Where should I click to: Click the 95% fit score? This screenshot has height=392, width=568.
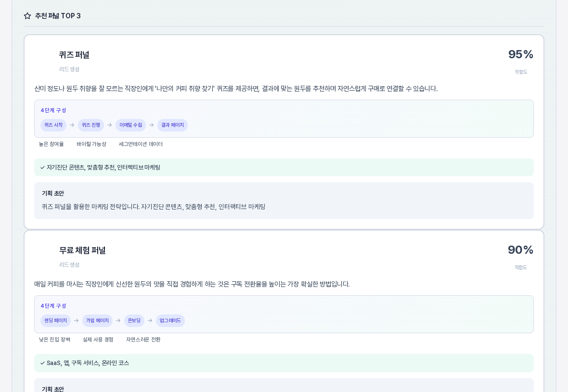[x=520, y=54]
